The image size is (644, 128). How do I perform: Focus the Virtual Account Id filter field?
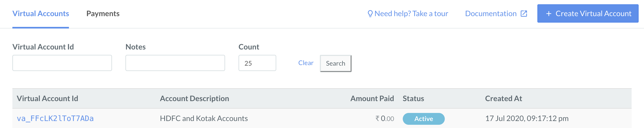point(62,63)
